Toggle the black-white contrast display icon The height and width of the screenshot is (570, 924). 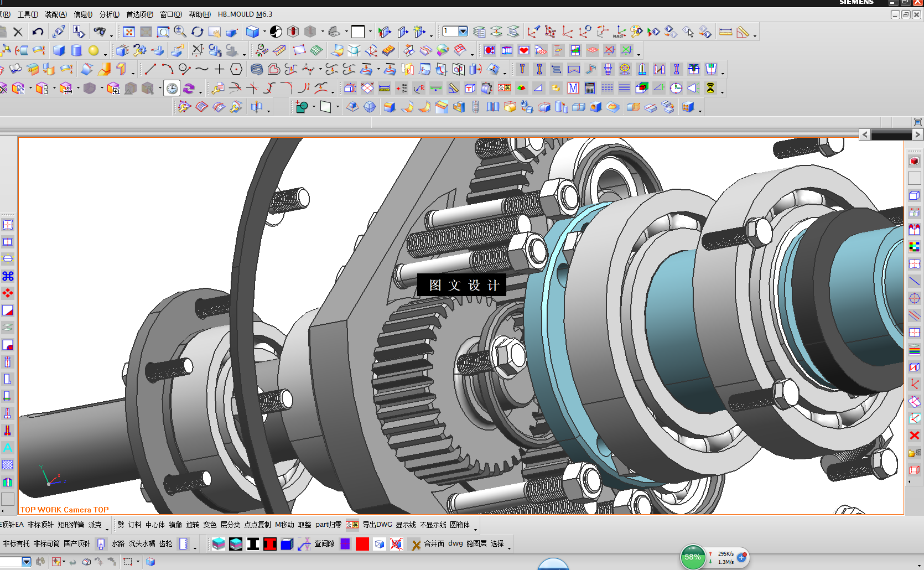(276, 32)
